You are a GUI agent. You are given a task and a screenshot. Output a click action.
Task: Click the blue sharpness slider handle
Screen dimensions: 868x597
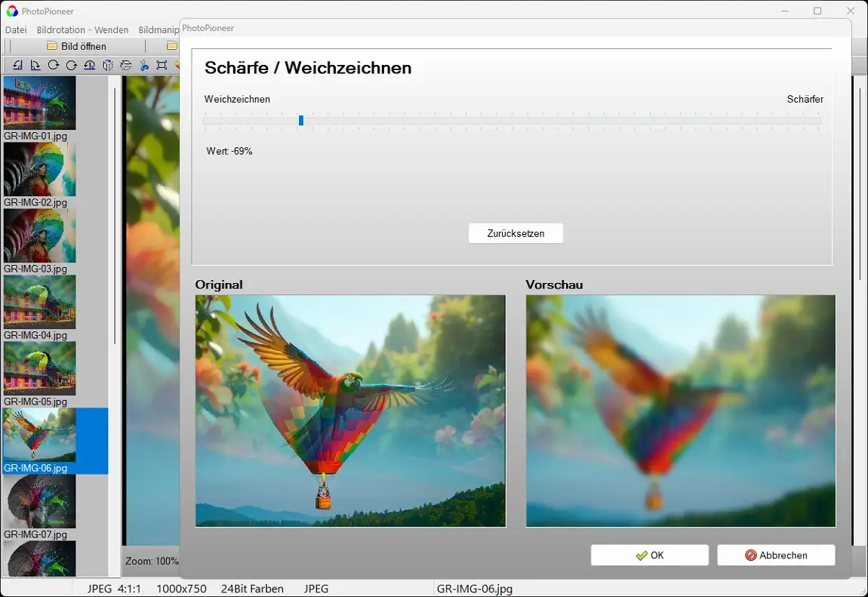301,121
